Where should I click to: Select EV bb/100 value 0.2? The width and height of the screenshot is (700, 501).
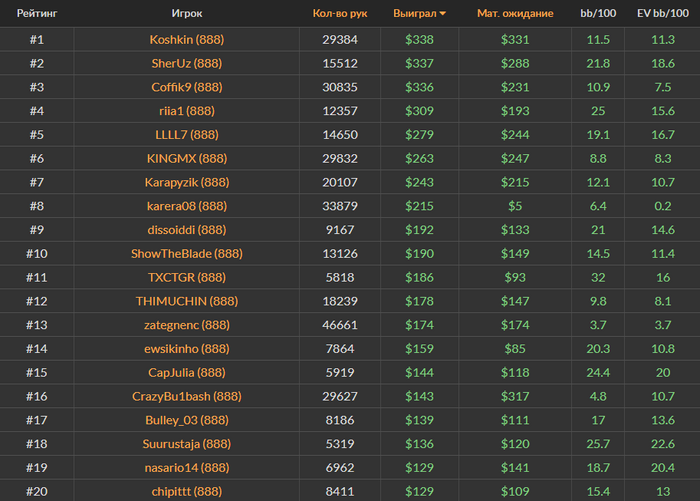(x=662, y=206)
